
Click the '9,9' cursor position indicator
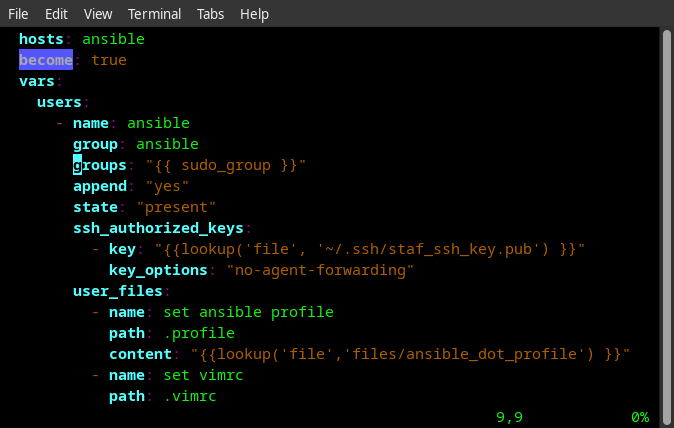point(509,417)
